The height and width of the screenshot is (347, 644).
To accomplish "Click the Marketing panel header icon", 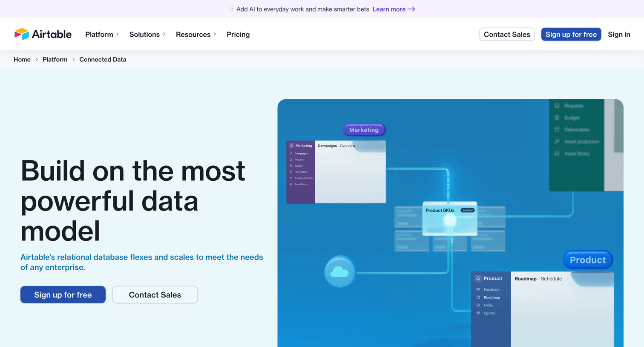I will [x=291, y=146].
